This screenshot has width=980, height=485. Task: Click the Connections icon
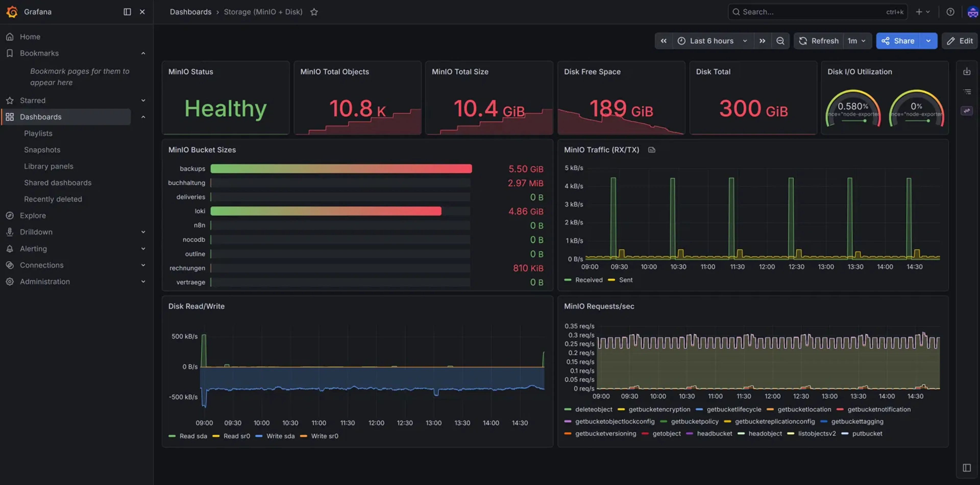[x=10, y=265]
